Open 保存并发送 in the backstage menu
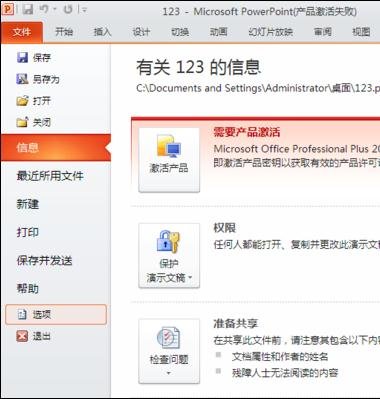Screen dimensions: 380x399 click(44, 260)
